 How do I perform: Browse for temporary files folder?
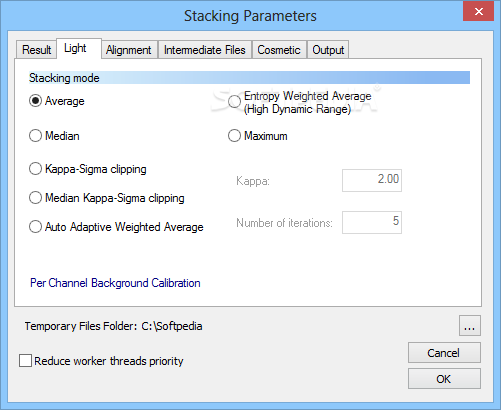pyautogui.click(x=470, y=325)
